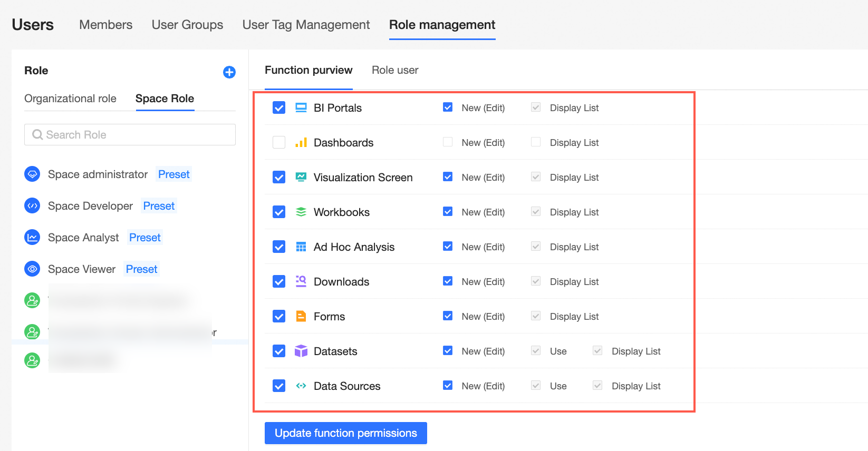Click the blue plus add role icon
The width and height of the screenshot is (868, 451).
click(x=229, y=72)
